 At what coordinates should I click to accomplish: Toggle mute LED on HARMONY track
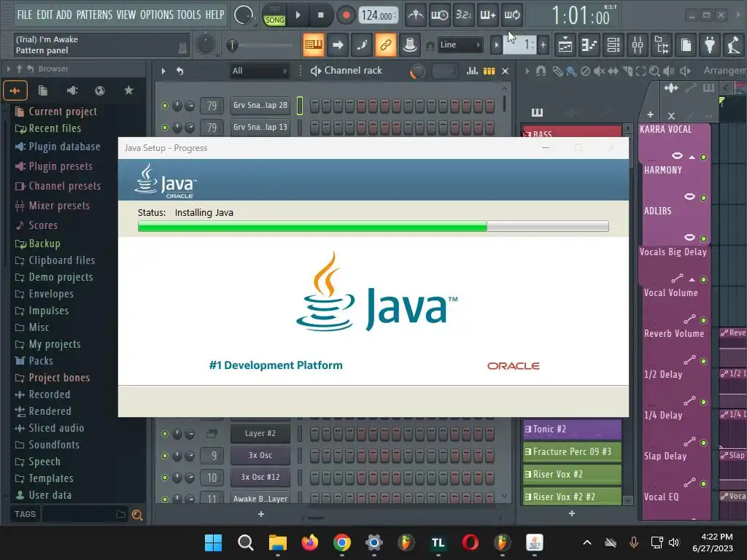[703, 198]
